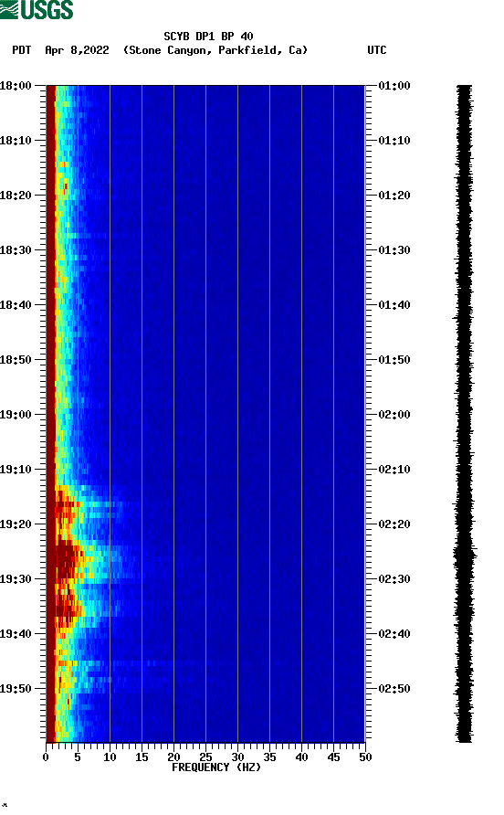Viewport: 504px width, 815px height.
Task: Click the 35 Hz frequency tick label
Action: point(269,757)
